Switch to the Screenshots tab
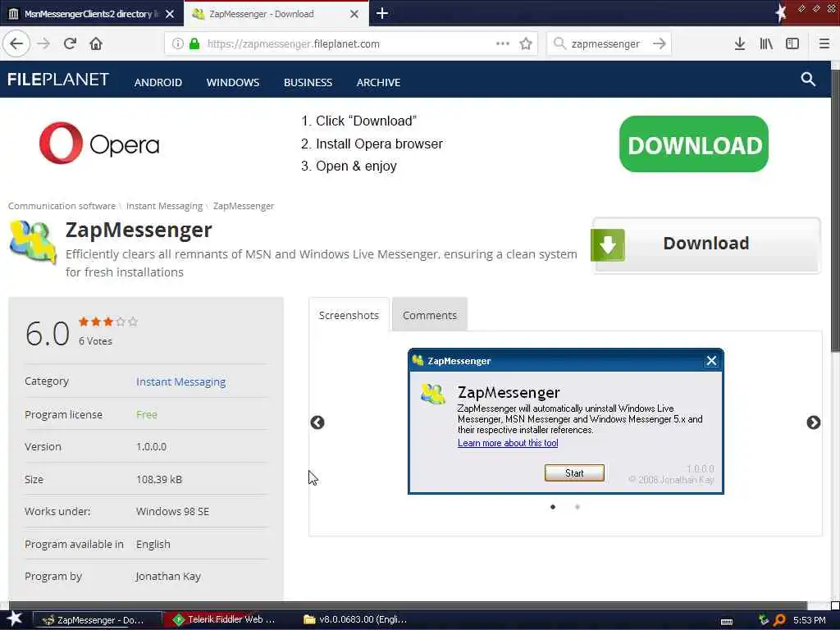 click(349, 315)
